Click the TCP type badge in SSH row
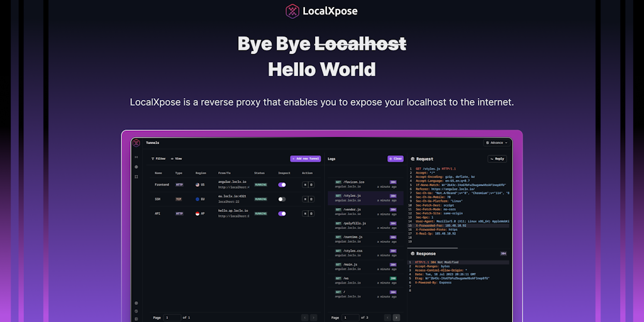This screenshot has height=322, width=644. pyautogui.click(x=179, y=199)
